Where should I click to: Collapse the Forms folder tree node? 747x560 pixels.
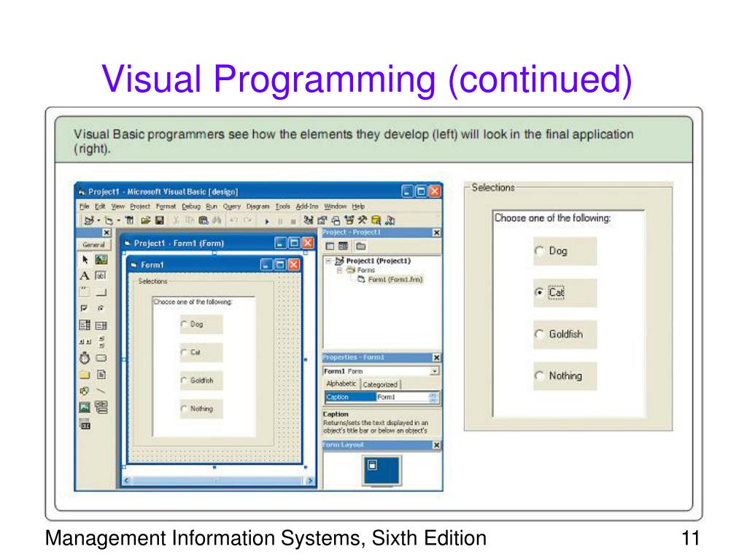click(340, 270)
